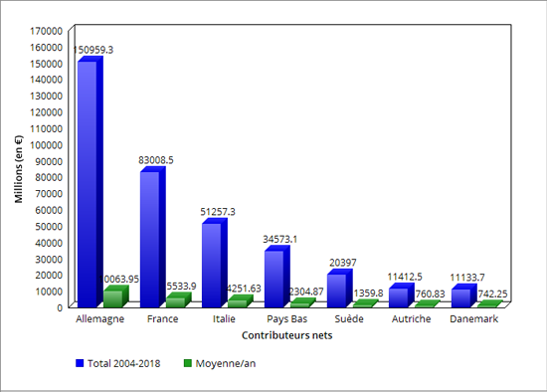Click the blue Total 2004-2018 legend swatch
Viewport: 547px width, 392px height.
click(80, 363)
